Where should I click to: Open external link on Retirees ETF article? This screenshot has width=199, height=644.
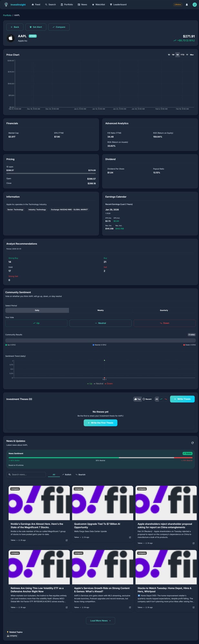coord(67,608)
